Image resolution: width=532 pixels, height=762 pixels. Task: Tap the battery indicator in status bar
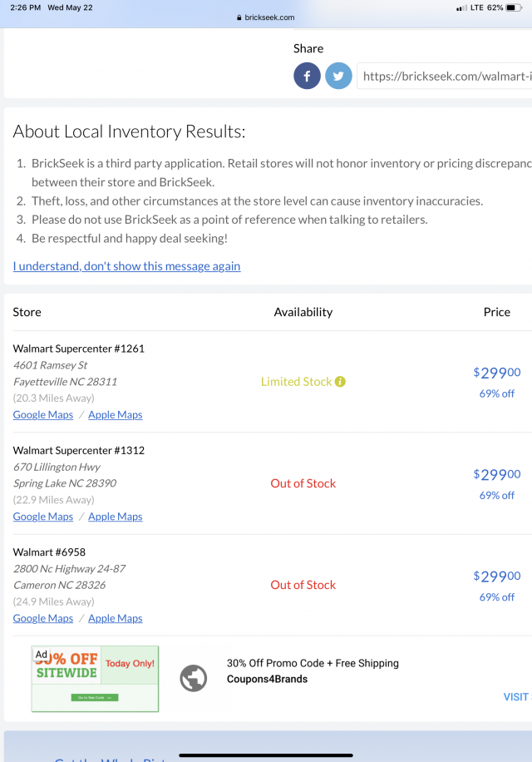(514, 7)
